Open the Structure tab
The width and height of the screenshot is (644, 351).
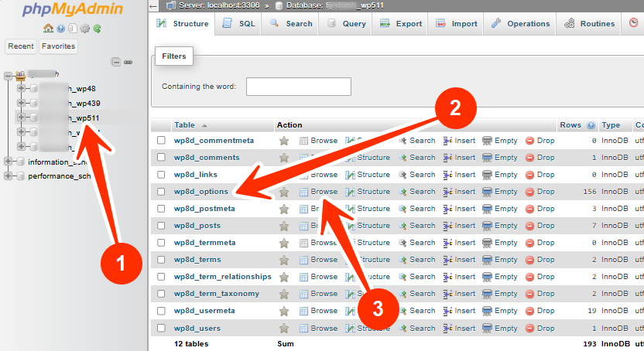click(183, 24)
